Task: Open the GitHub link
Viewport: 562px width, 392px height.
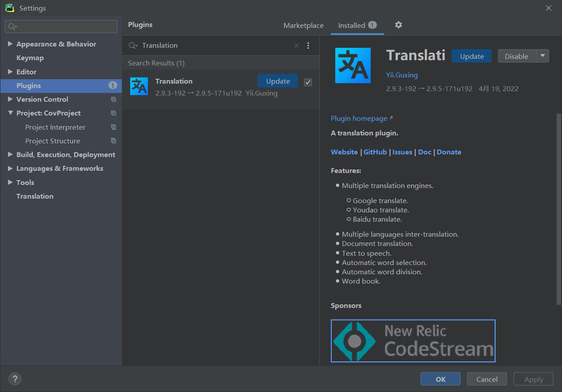Action: [x=375, y=152]
